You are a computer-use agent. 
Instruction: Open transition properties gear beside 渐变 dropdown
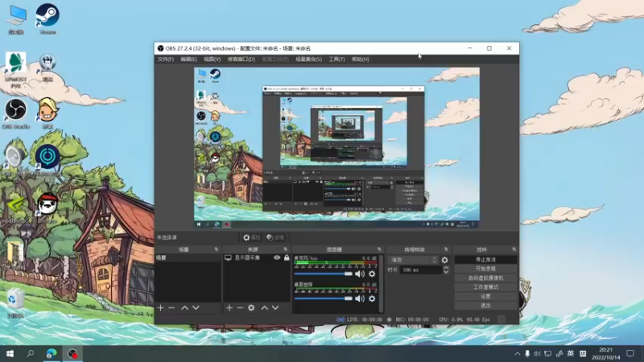point(445,260)
